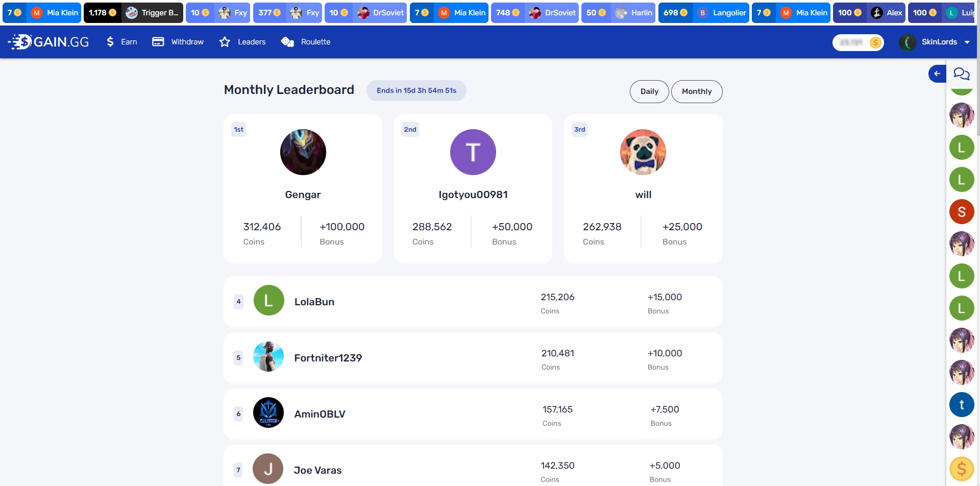Click the 1,178 Trigger B.. ticker entry
Screen dimensions: 980x486
[133, 13]
